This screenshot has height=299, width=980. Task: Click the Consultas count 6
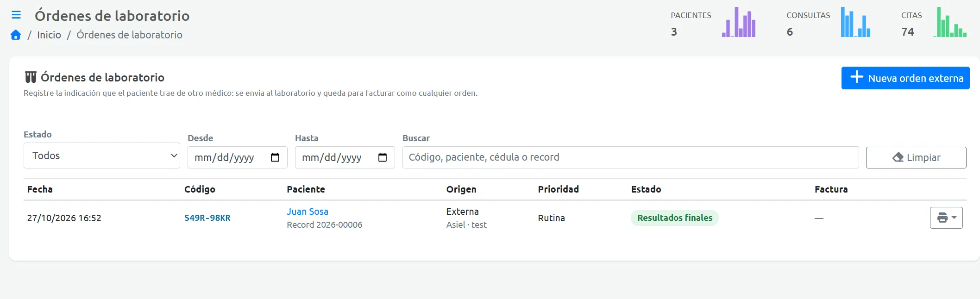pos(790,32)
